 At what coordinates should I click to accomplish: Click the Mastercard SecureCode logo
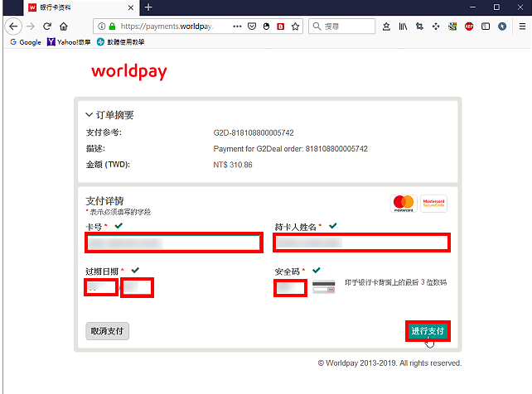[x=433, y=204]
